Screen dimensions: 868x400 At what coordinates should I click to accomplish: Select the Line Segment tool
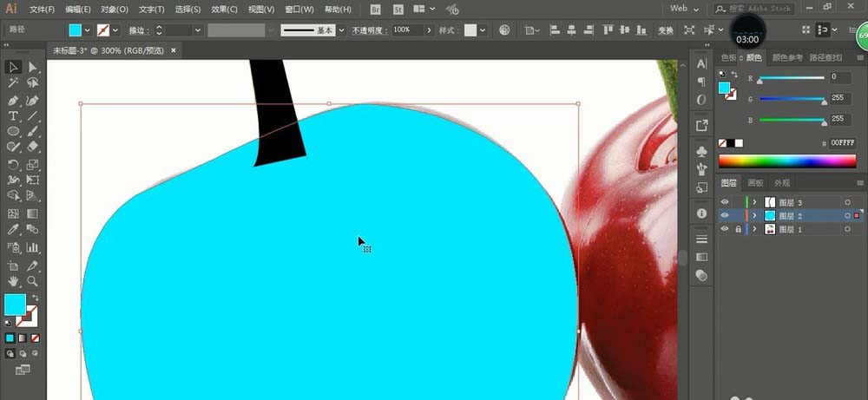pos(33,115)
